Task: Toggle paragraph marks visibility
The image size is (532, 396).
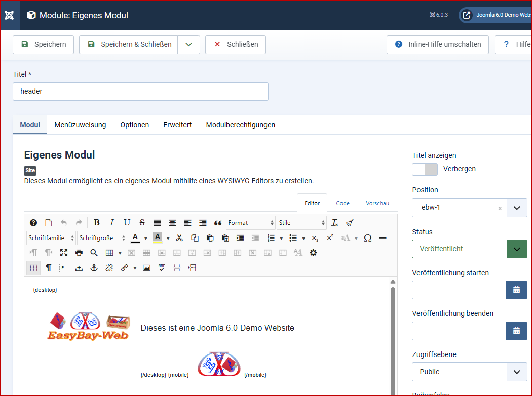Action: pyautogui.click(x=48, y=268)
